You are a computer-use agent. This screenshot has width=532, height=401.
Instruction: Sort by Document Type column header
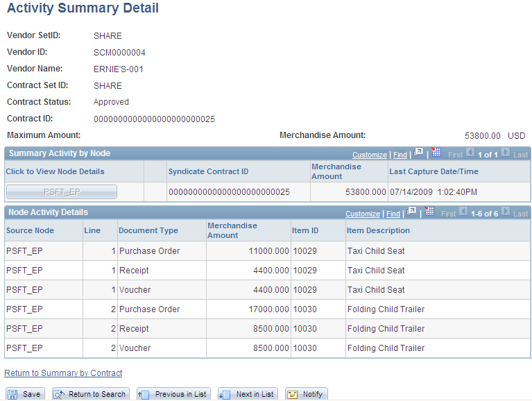pos(148,230)
